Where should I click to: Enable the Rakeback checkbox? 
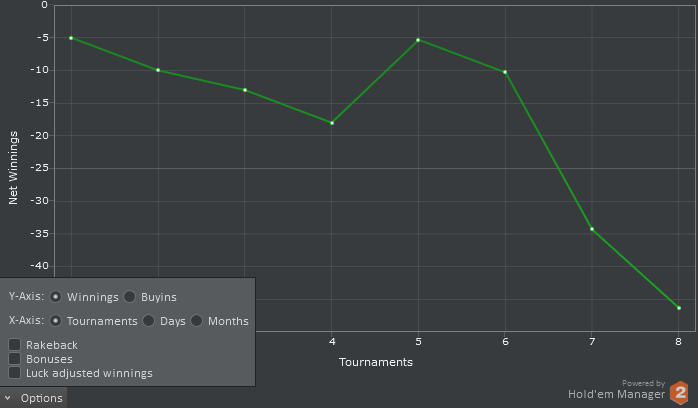(x=15, y=345)
